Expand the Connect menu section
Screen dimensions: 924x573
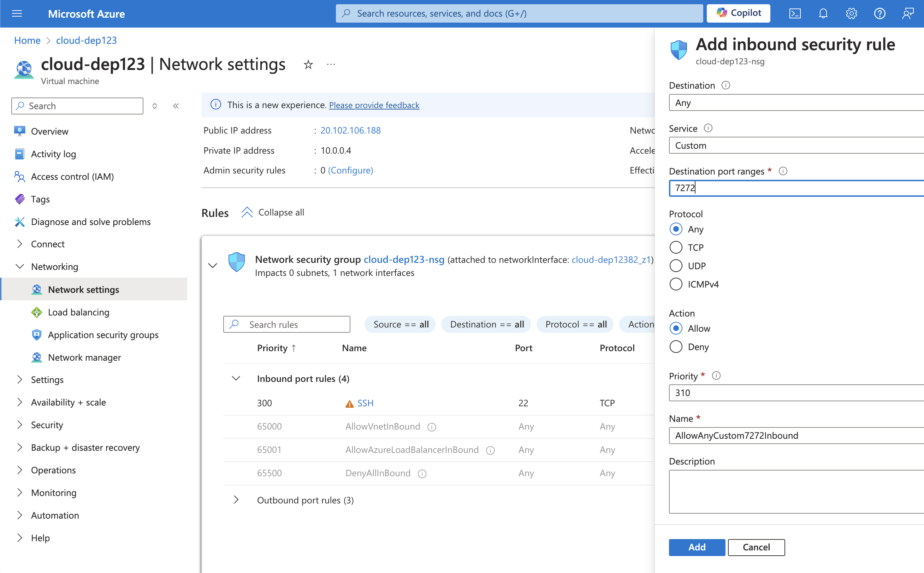(x=20, y=244)
